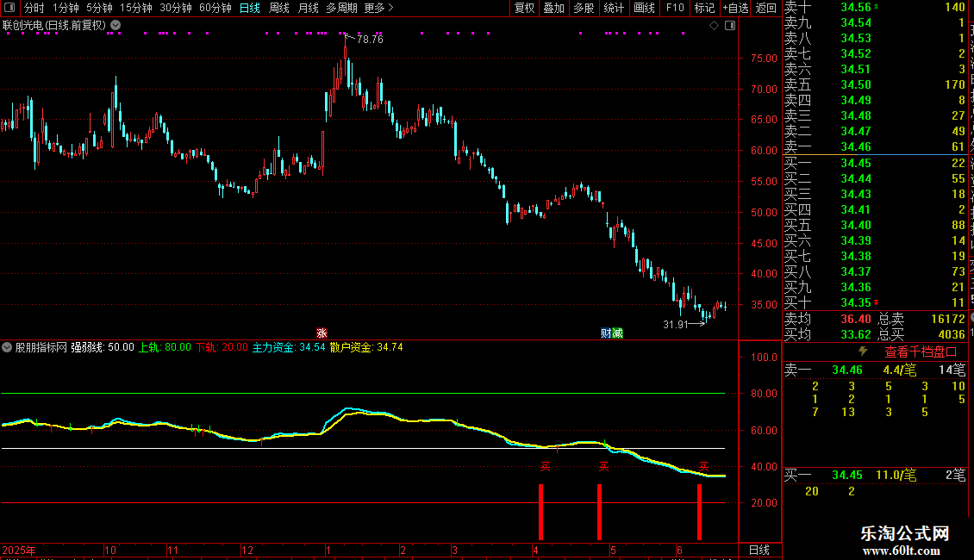
Task: Select the 周线 period tab
Action: coord(279,8)
